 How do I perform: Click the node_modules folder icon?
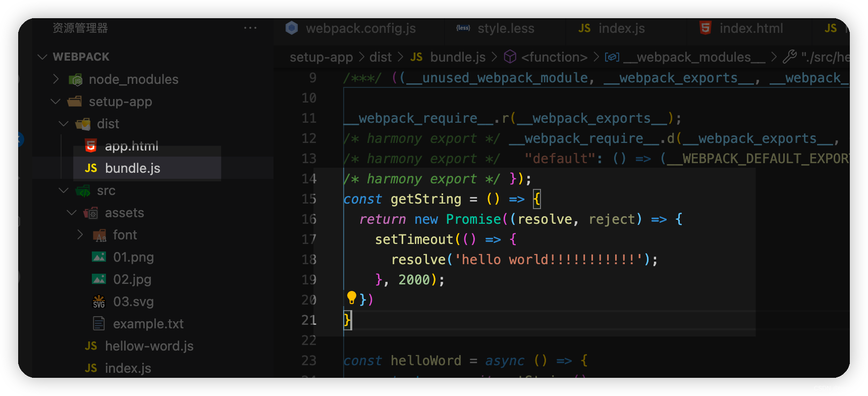(x=76, y=79)
